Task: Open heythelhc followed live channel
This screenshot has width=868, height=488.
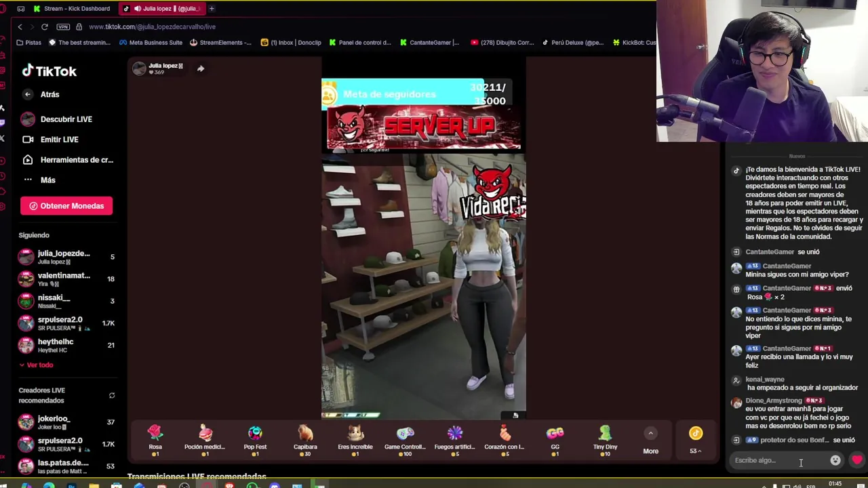Action: (x=66, y=346)
